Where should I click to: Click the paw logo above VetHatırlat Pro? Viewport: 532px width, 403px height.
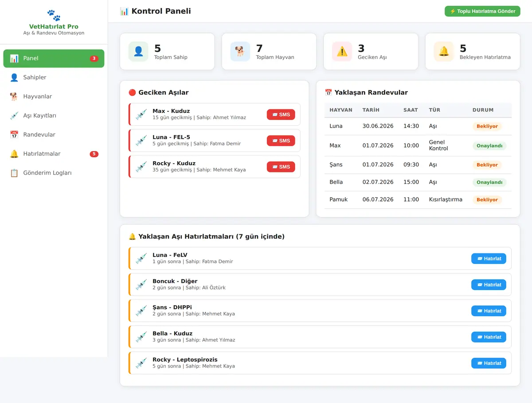(x=54, y=15)
